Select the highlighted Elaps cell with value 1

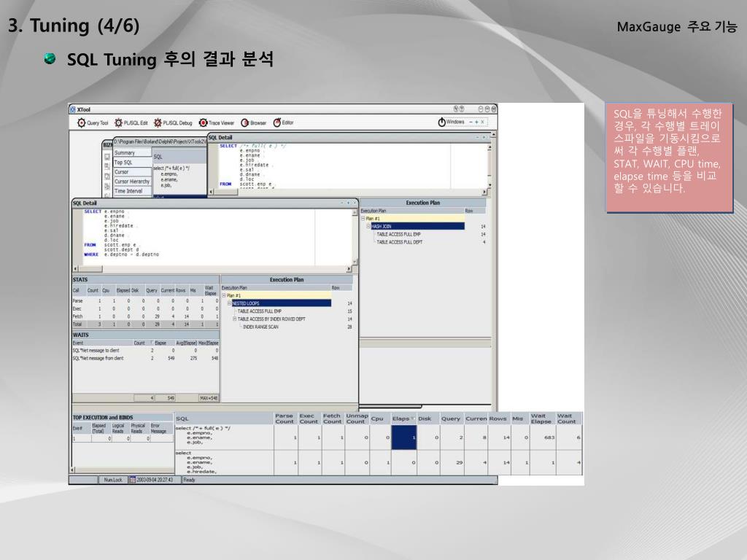pyautogui.click(x=404, y=437)
